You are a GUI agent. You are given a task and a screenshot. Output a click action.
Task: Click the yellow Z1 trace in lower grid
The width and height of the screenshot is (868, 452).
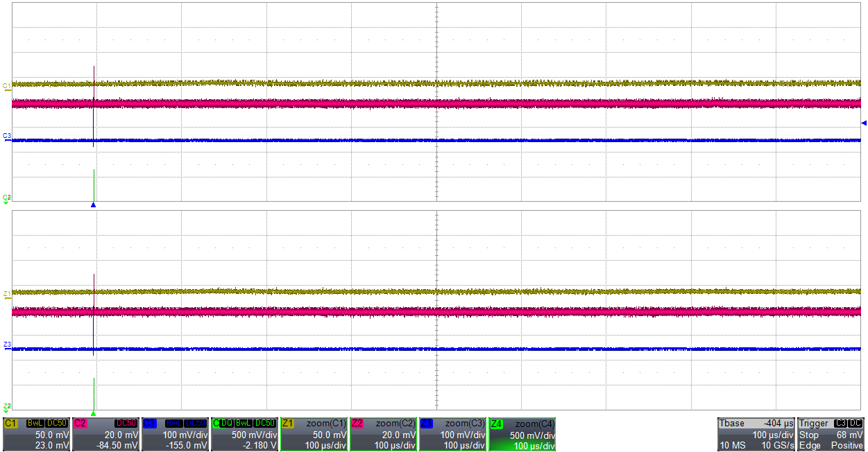pyautogui.click(x=437, y=292)
